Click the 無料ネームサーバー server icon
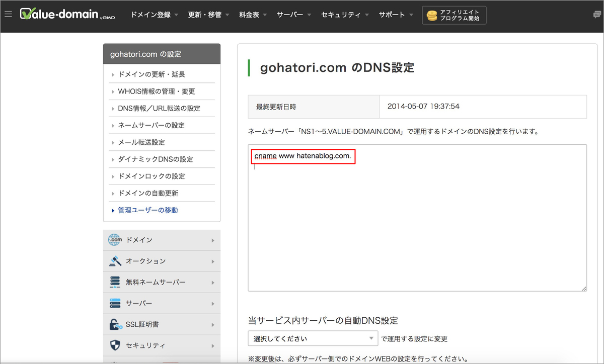Image resolution: width=604 pixels, height=364 pixels. (x=115, y=282)
